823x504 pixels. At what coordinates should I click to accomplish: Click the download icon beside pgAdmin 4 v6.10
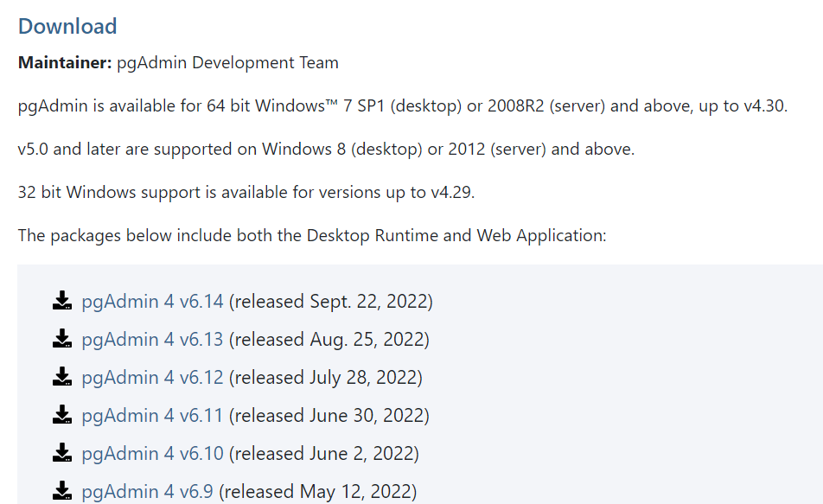pos(61,453)
